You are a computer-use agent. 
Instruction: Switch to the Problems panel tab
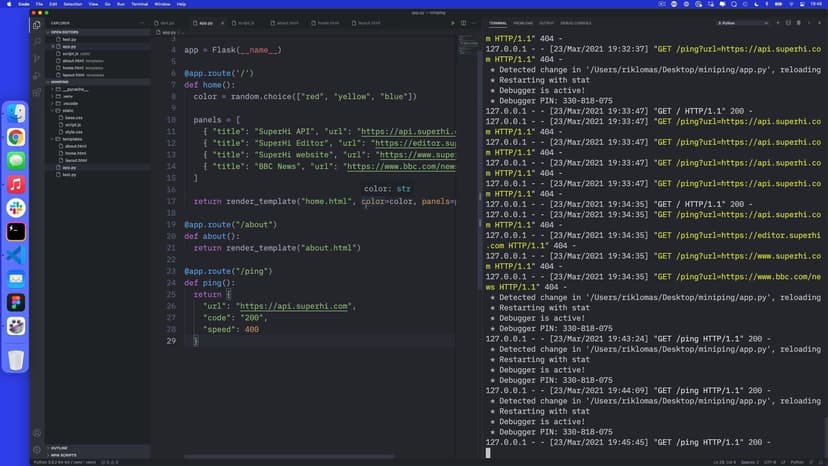click(523, 22)
